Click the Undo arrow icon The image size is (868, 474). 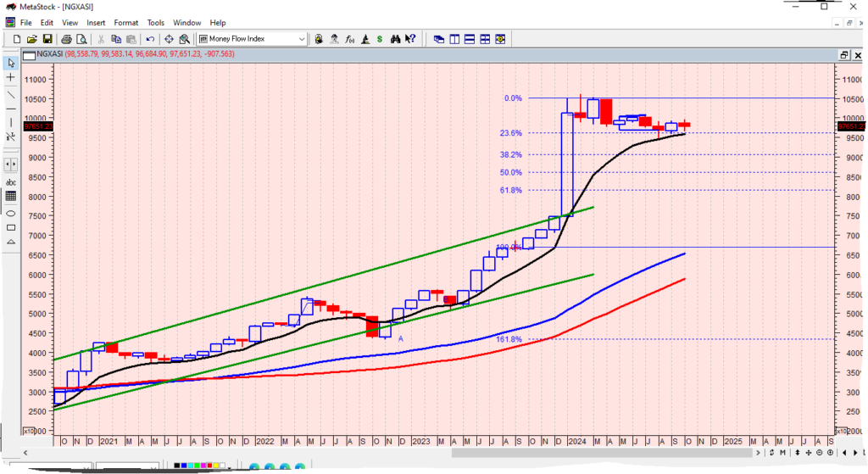tap(150, 39)
